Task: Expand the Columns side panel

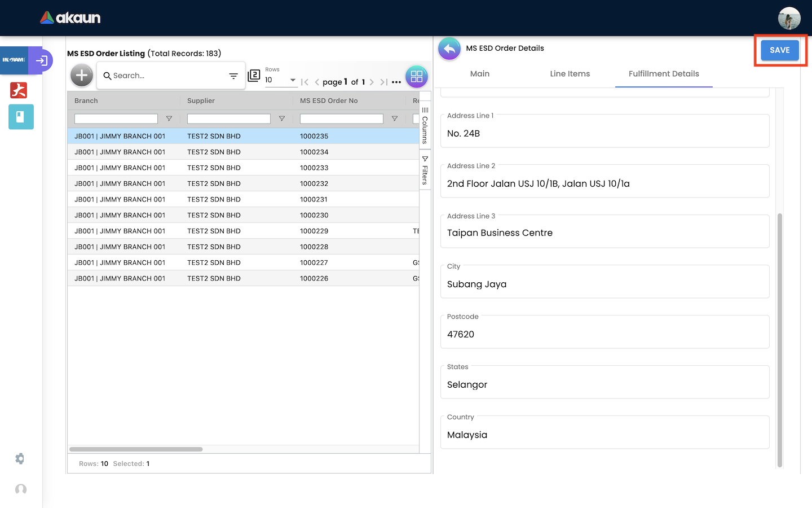Action: (425, 125)
